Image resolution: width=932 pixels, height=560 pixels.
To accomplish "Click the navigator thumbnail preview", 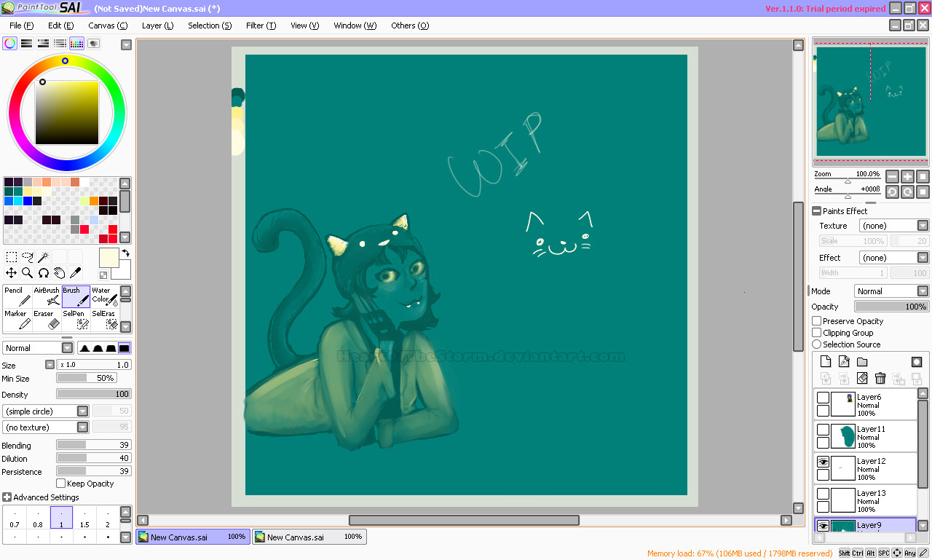I will click(871, 101).
